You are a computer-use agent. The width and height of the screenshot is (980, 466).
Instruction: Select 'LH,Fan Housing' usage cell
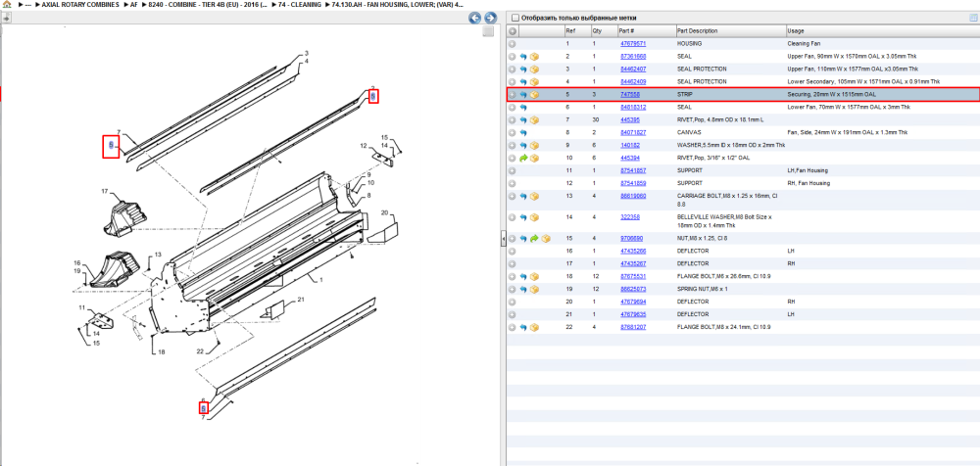(808, 170)
